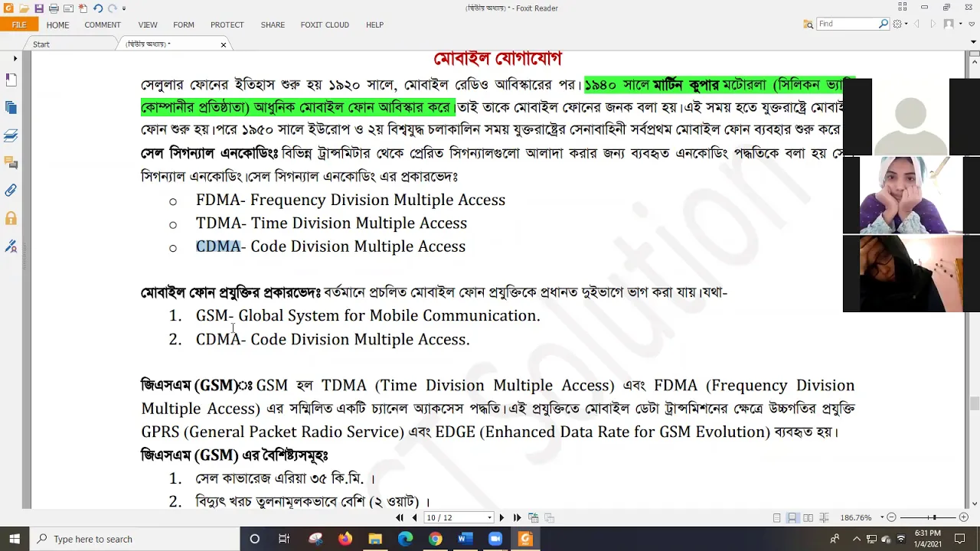Click the vertical scrollbar thumb
The height and width of the screenshot is (551, 980).
[974, 404]
